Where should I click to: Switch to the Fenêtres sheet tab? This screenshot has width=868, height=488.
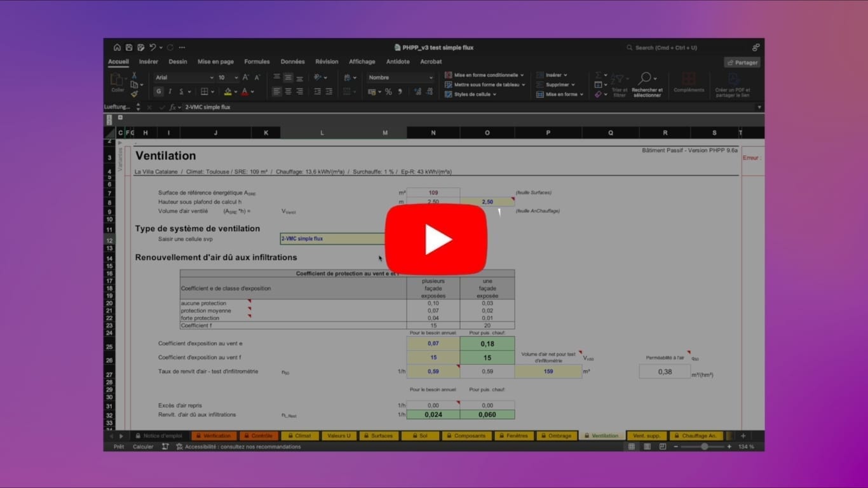(513, 436)
